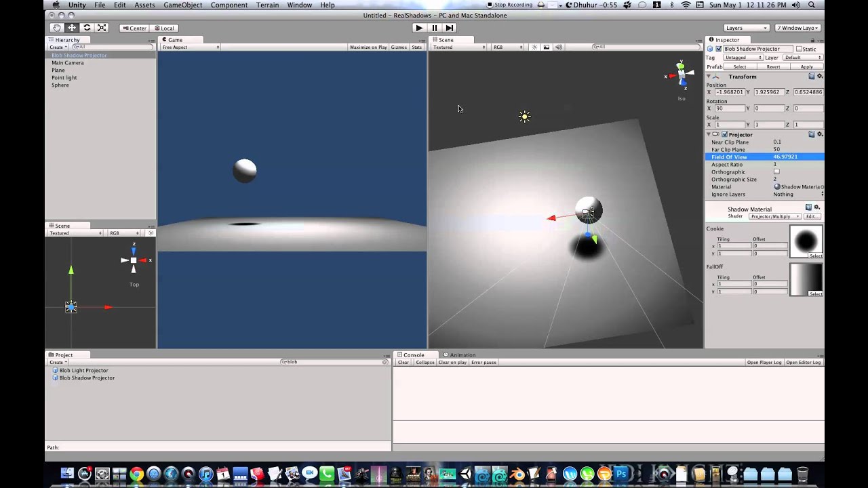This screenshot has height=488, width=868.
Task: Open the Projector component help icon
Action: pyautogui.click(x=811, y=134)
